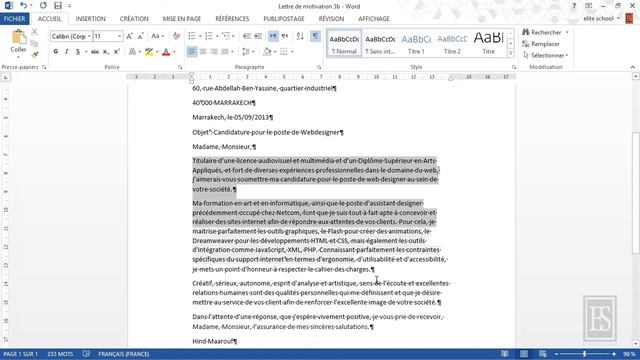Apply superscript formatting
This screenshot has height=360, width=640.
tap(117, 52)
